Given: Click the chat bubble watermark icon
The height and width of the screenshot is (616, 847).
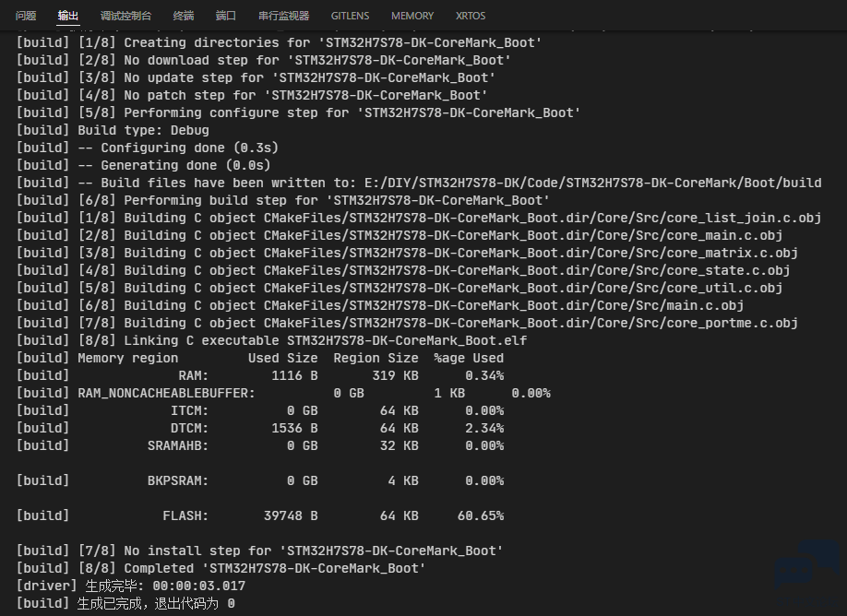Looking at the screenshot, I should [807, 567].
